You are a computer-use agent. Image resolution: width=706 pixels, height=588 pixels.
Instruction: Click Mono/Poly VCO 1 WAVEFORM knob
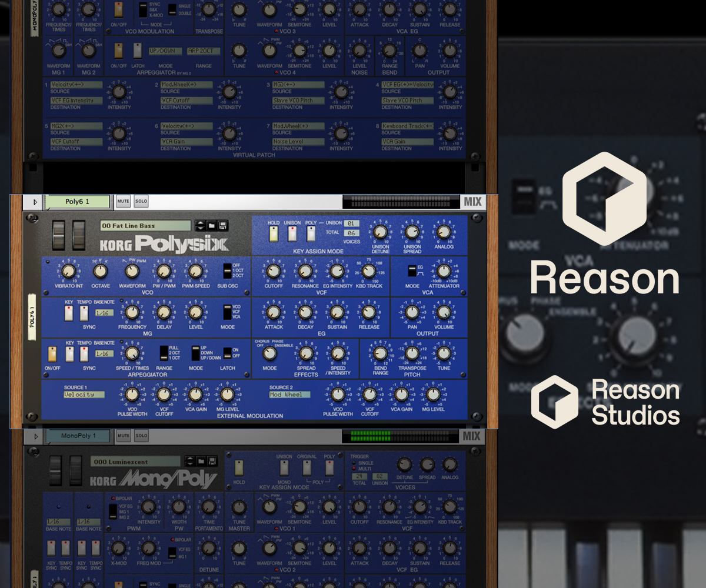(269, 507)
